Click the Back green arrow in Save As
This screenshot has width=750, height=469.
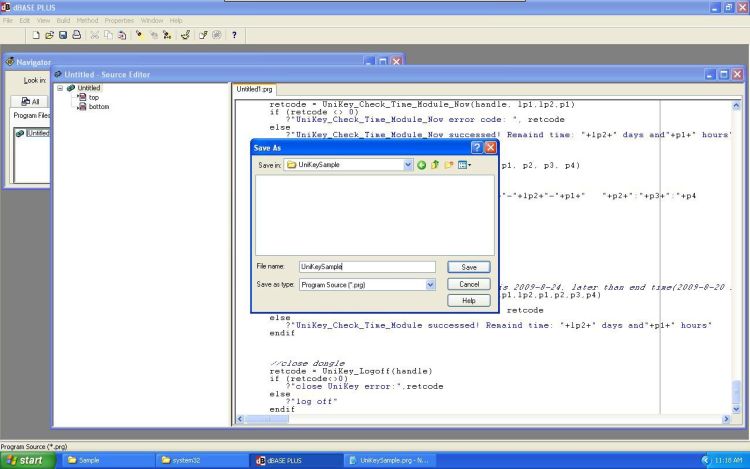[x=421, y=165]
